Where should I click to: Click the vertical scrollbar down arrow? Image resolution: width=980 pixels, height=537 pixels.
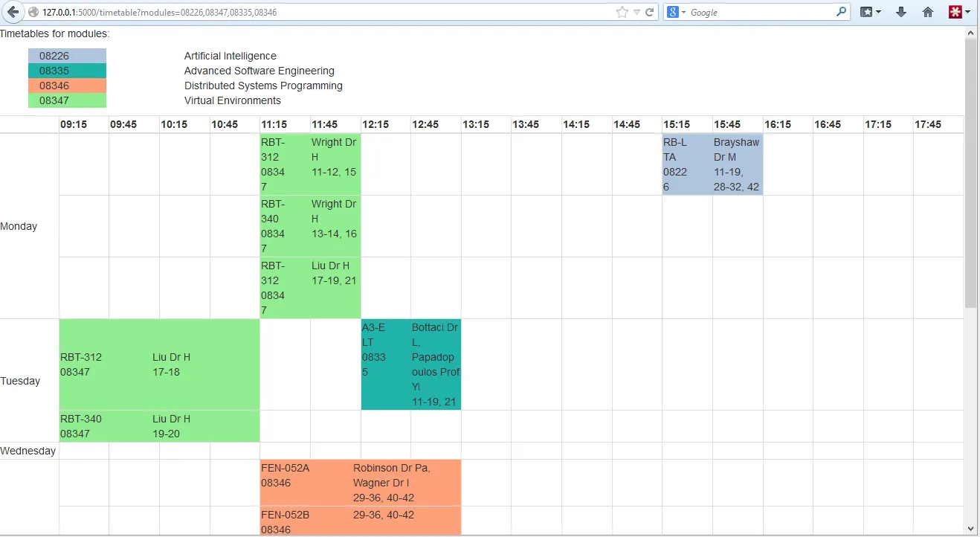coord(970,529)
